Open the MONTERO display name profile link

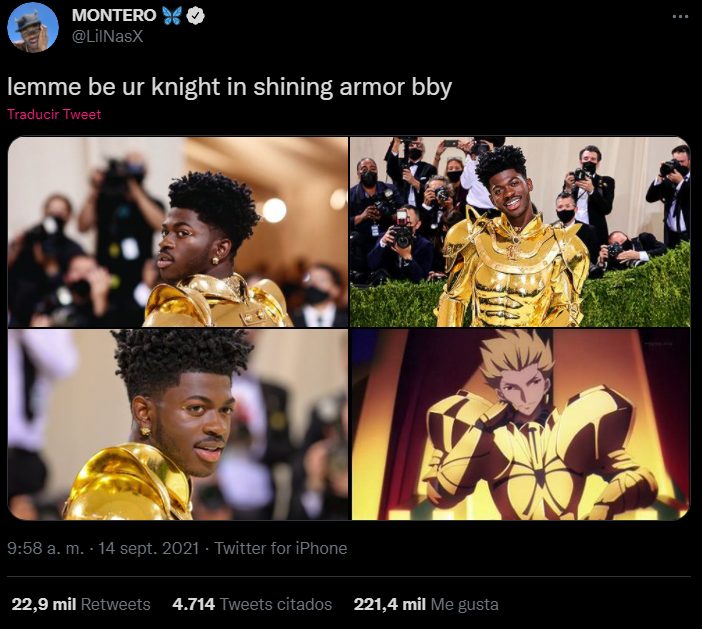(x=113, y=17)
